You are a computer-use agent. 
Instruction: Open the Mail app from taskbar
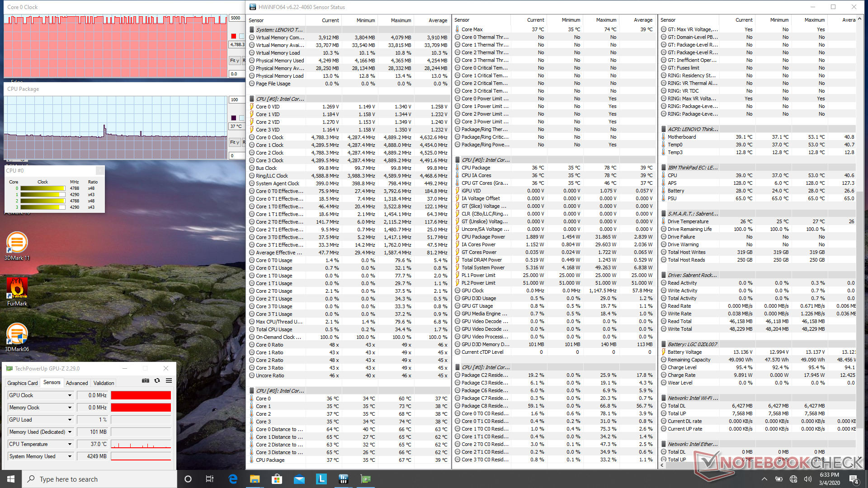[299, 479]
